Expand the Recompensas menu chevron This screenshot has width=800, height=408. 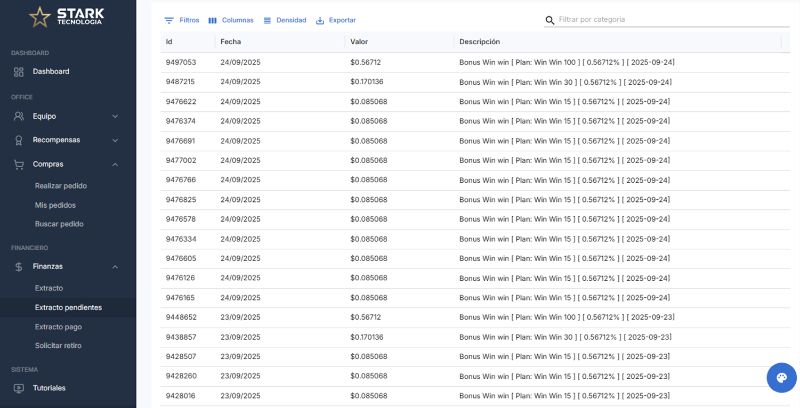click(x=115, y=140)
